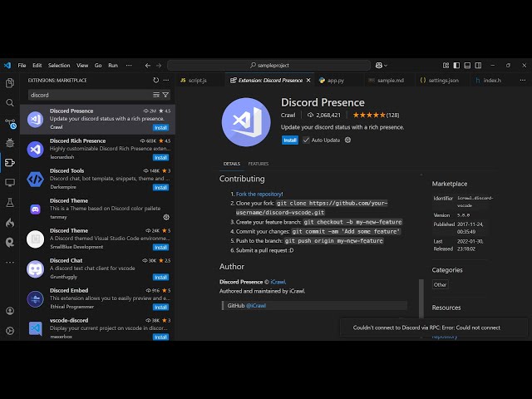The height and width of the screenshot is (399, 532).
Task: Install the Discord Presence extension from details page
Action: tap(289, 140)
